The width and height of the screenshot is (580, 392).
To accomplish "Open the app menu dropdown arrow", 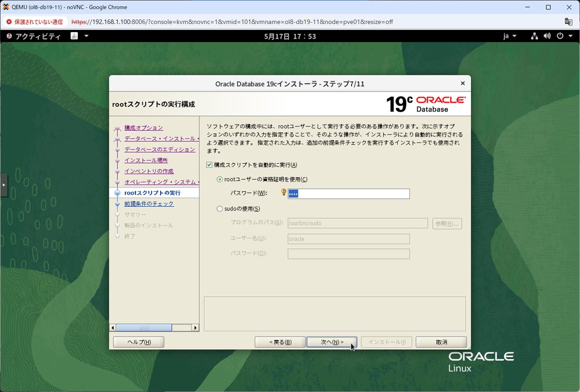I will pos(87,36).
